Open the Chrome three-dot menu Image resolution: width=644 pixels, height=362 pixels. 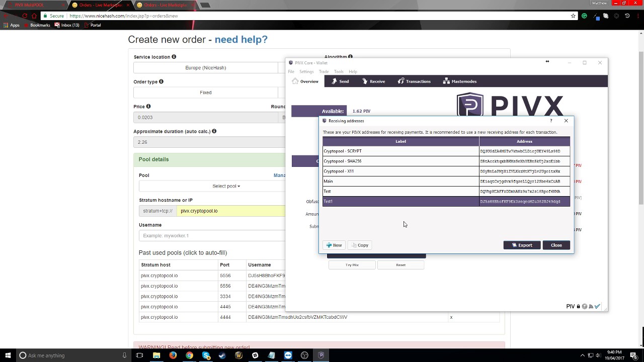[637, 16]
